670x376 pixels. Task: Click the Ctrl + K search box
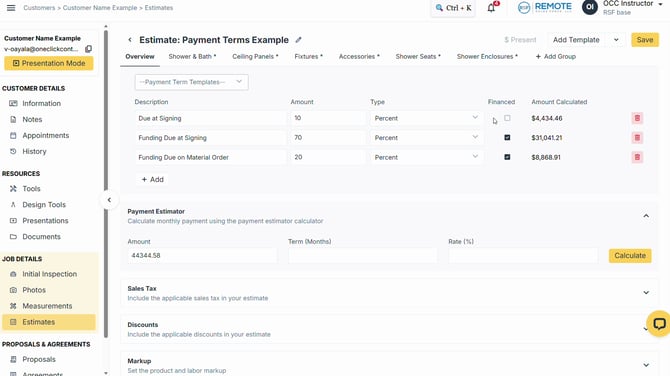click(x=453, y=8)
